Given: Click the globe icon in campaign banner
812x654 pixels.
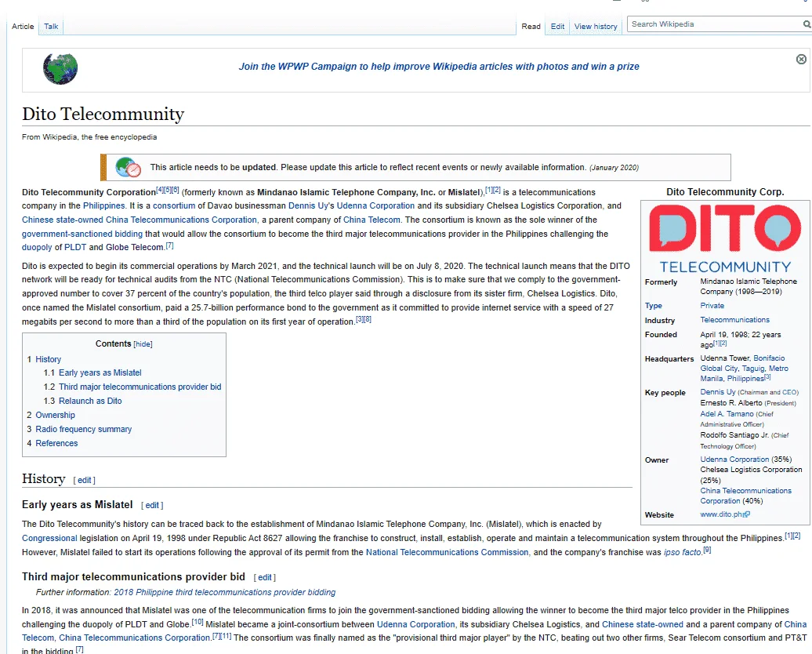Looking at the screenshot, I should [x=60, y=68].
